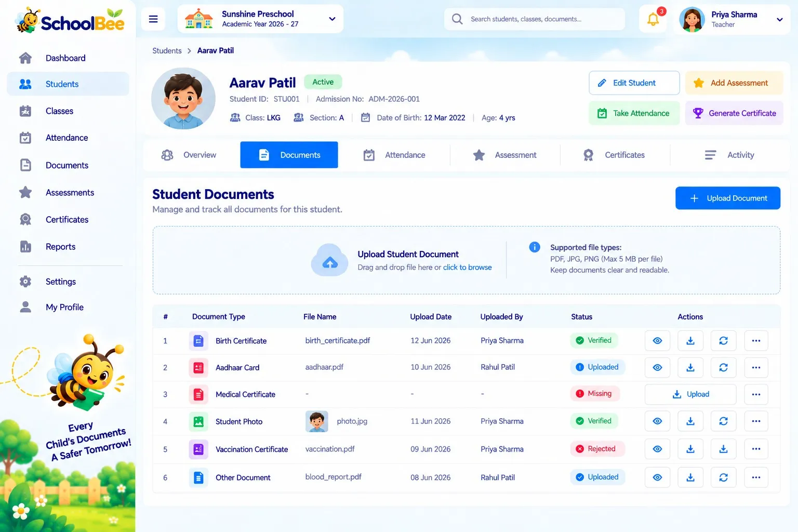Go to Students breadcrumb link
798x532 pixels.
click(167, 50)
